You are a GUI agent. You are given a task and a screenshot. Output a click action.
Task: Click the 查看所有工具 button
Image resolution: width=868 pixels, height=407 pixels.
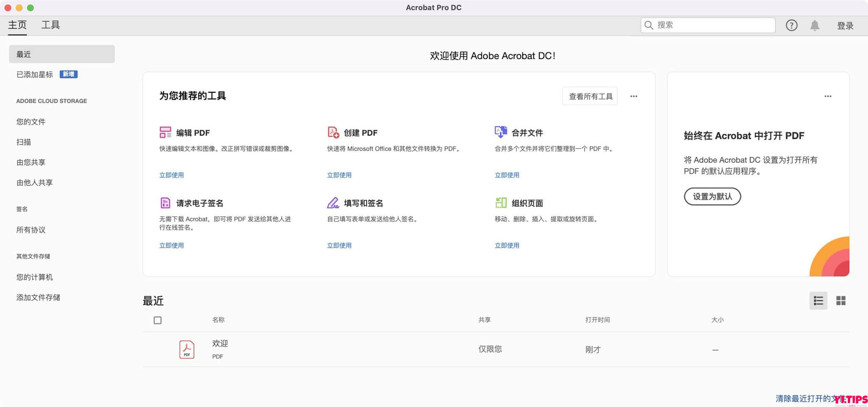(590, 96)
